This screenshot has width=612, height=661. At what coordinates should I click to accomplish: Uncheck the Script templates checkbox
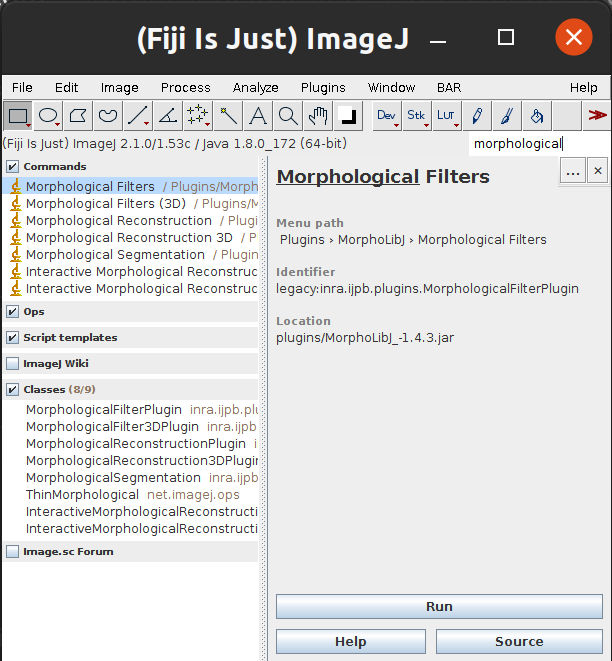pos(13,337)
